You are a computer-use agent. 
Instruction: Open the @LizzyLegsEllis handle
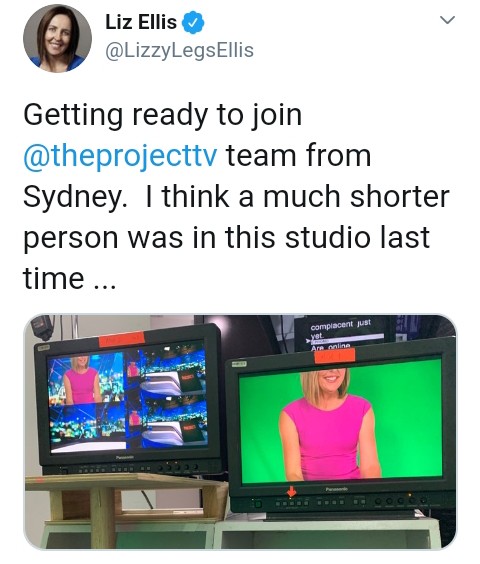tap(180, 50)
